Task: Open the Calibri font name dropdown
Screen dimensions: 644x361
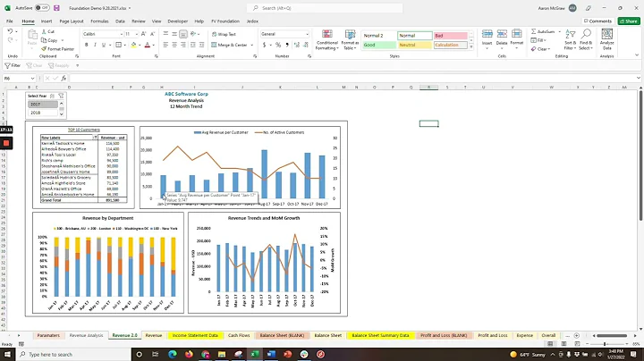Action: click(121, 34)
